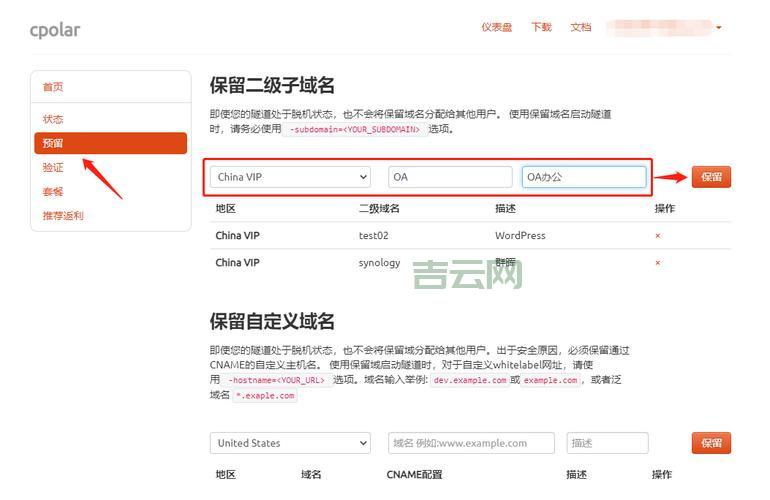
Task: Open the United States region dropdown
Action: tap(290, 443)
